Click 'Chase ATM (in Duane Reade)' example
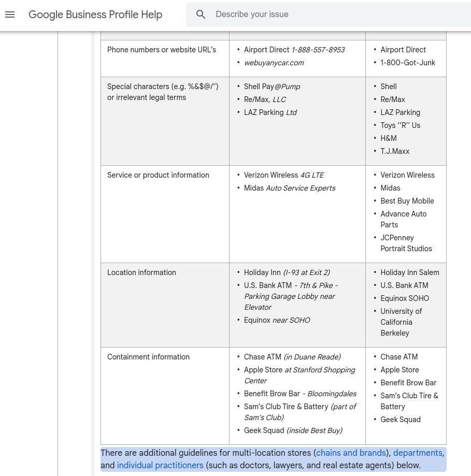The image size is (471, 476). pos(292,357)
